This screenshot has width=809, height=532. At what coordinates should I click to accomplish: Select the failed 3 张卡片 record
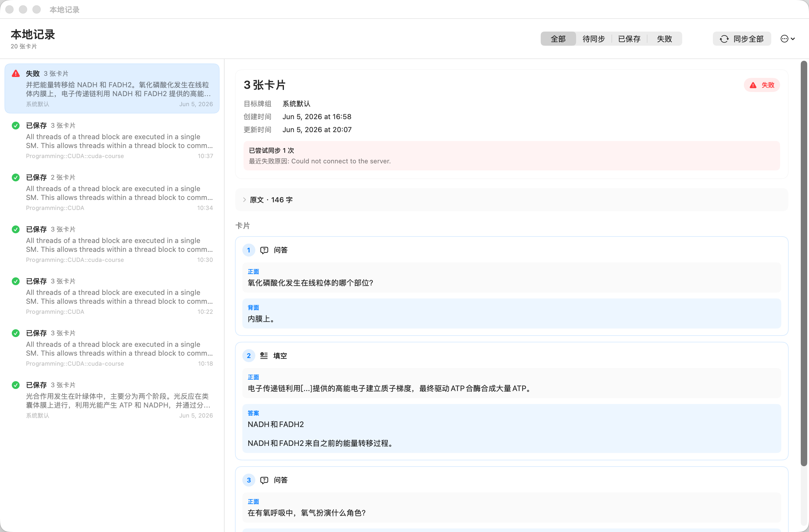pyautogui.click(x=112, y=88)
